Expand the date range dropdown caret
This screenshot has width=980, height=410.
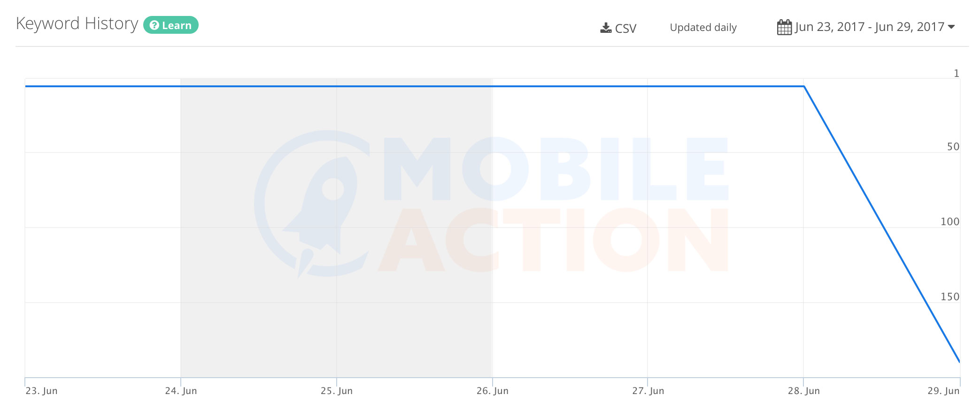[951, 27]
